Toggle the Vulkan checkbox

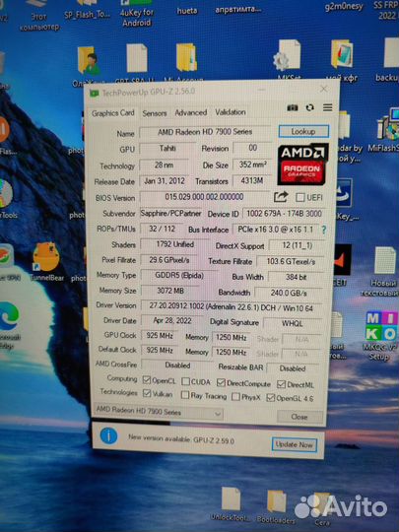point(147,393)
